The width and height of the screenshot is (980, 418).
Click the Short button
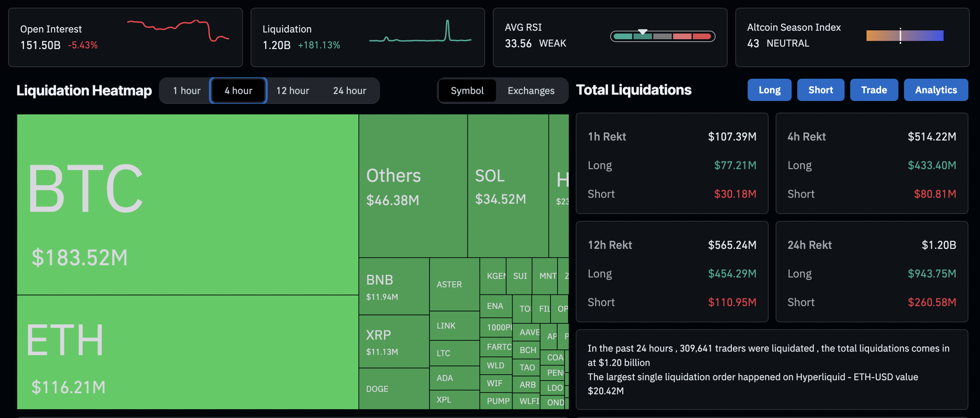[x=820, y=90]
